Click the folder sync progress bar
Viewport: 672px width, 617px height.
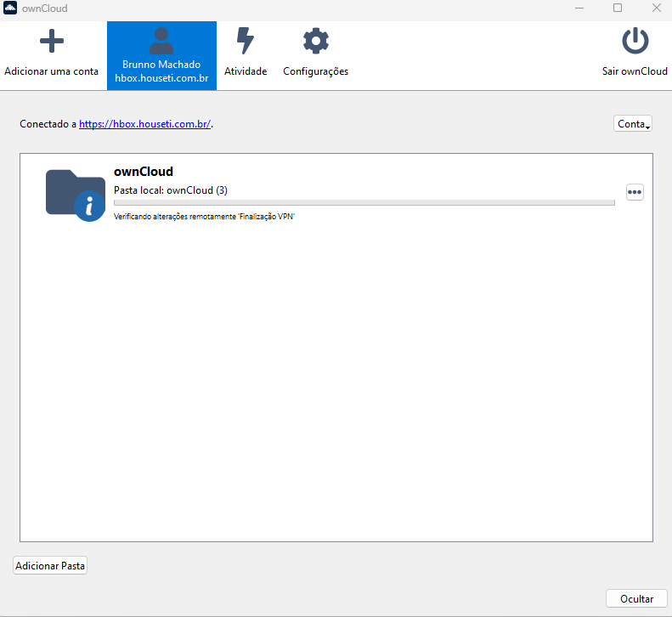point(364,203)
